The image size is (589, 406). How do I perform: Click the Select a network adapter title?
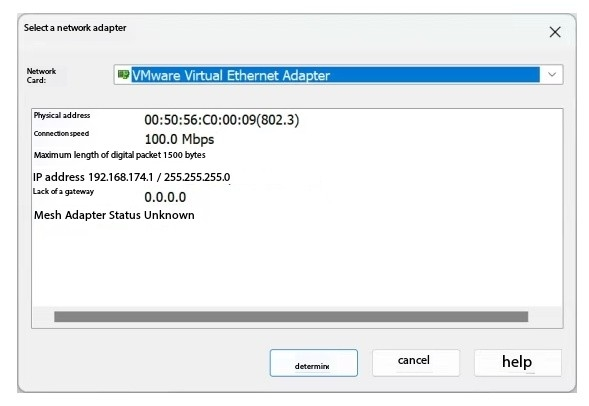coord(75,28)
